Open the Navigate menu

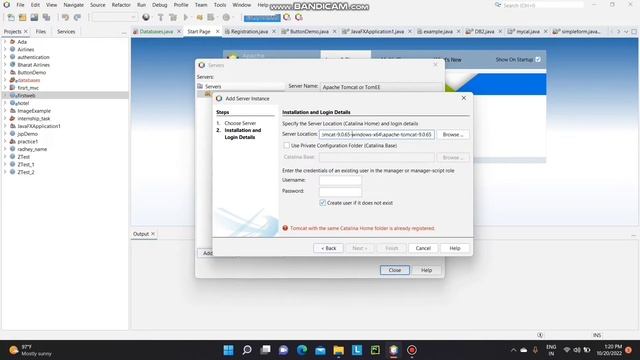click(x=73, y=5)
